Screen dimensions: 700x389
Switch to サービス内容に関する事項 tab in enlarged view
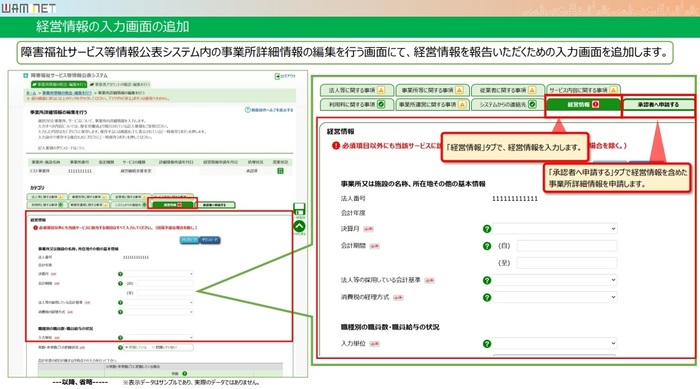(x=583, y=90)
